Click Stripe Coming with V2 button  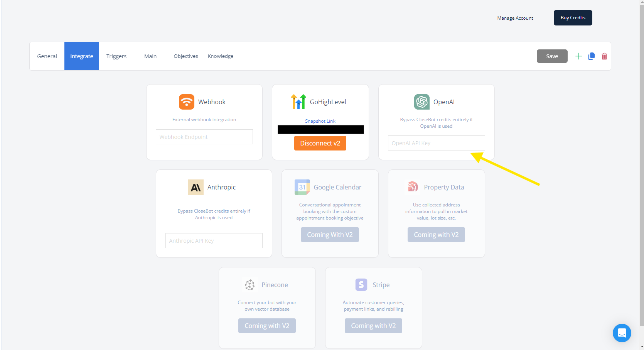[373, 326]
